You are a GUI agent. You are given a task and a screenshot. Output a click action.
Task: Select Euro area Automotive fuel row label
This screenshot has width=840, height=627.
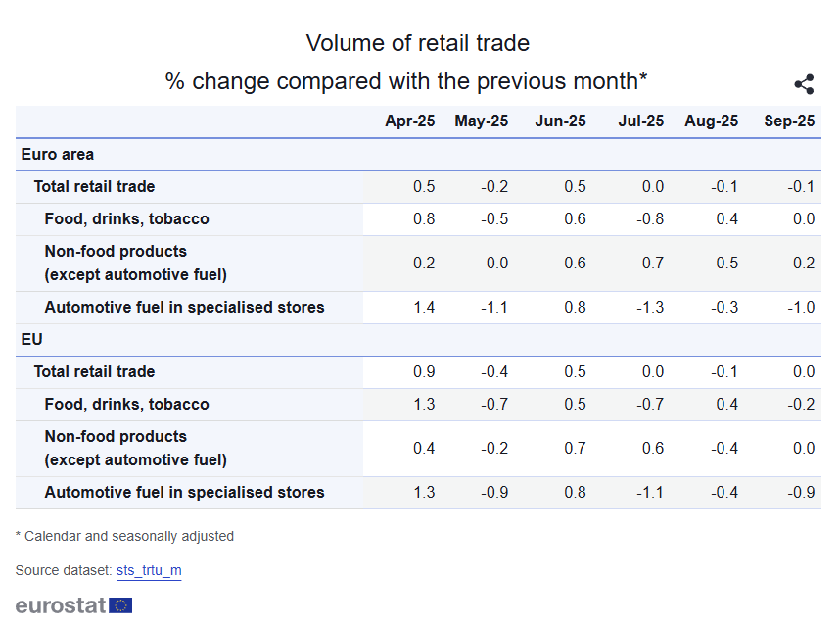(x=184, y=308)
